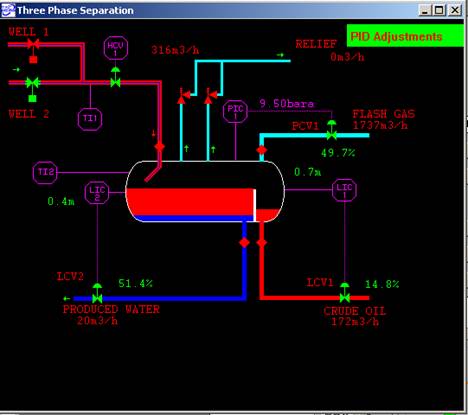Open the LIC 1 level controller

(x=344, y=190)
